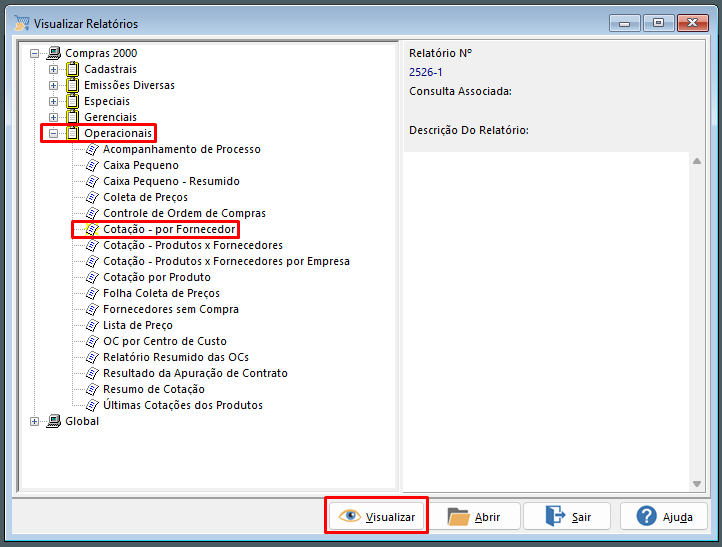The height and width of the screenshot is (547, 722).
Task: Click the Lista de Preço report icon
Action: pyautogui.click(x=92, y=325)
